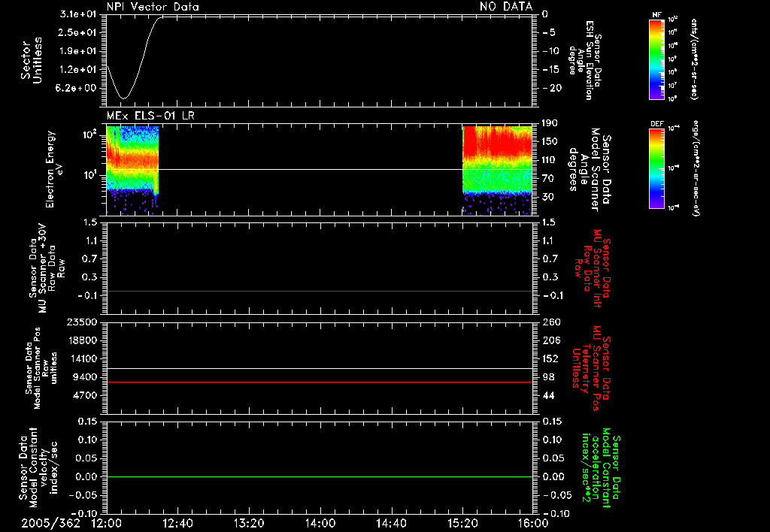770x532 pixels.
Task: Click the 23500 scanner position tick label
Action: click(x=81, y=322)
